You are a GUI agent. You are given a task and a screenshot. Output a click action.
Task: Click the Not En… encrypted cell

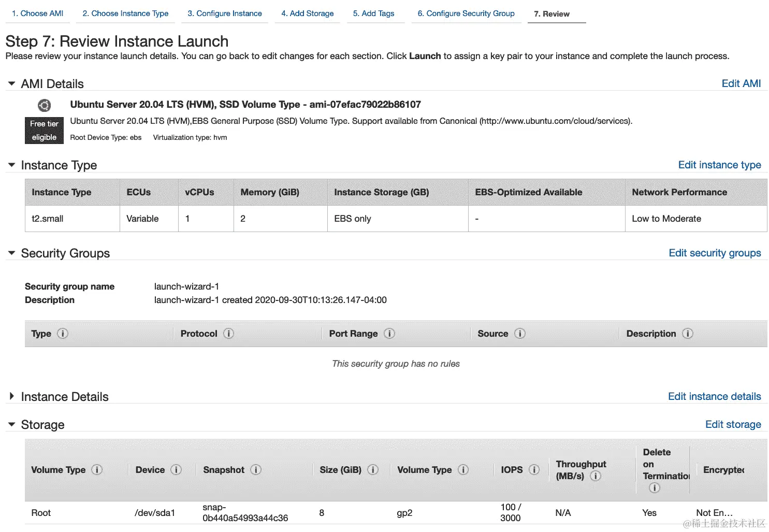(714, 513)
